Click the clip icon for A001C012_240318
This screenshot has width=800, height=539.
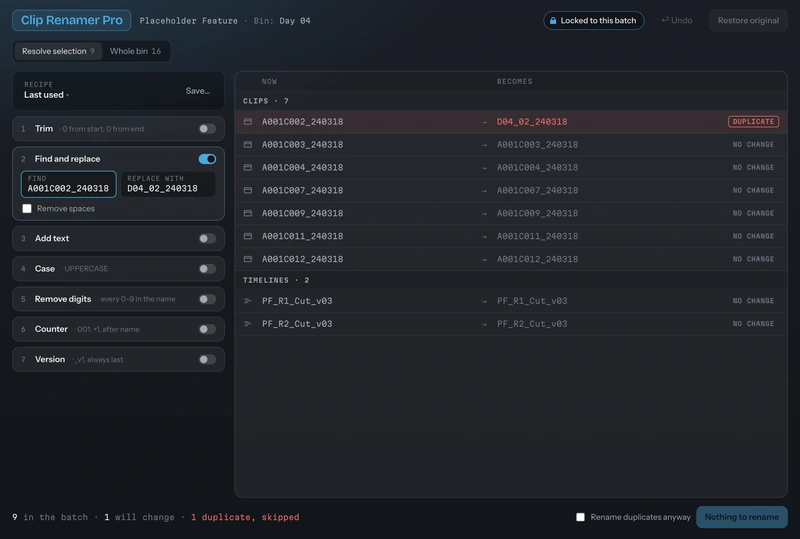pyautogui.click(x=248, y=259)
